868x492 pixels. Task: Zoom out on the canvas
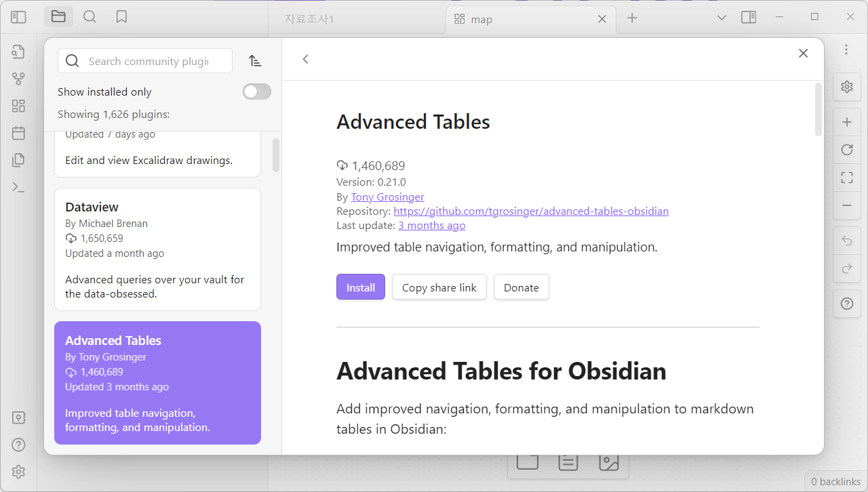tap(846, 205)
